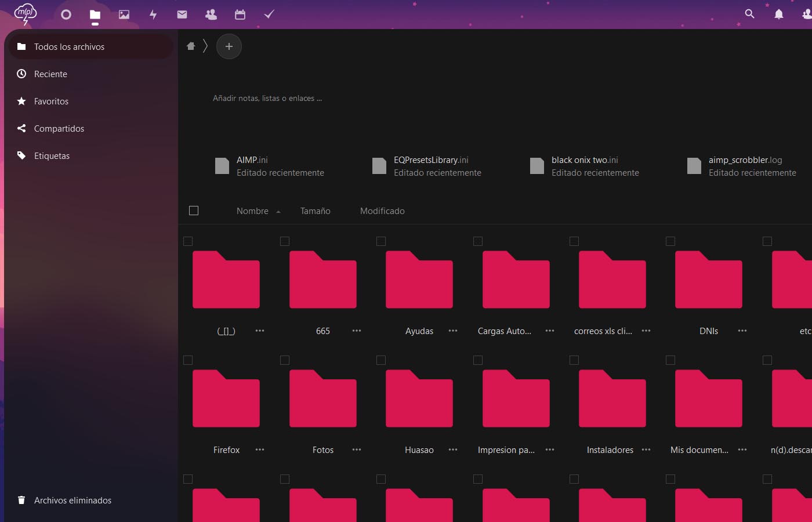The image size is (812, 522).
Task: Open more actions for DNIs folder
Action: tap(742, 331)
